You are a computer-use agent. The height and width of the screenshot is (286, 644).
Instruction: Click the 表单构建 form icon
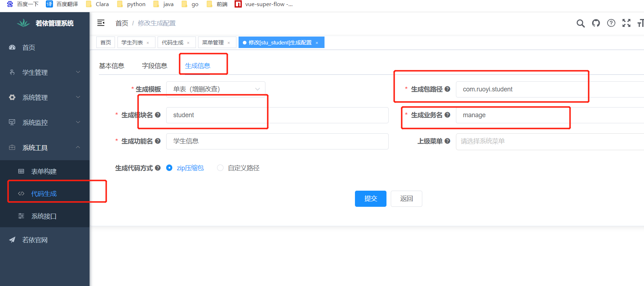point(21,171)
